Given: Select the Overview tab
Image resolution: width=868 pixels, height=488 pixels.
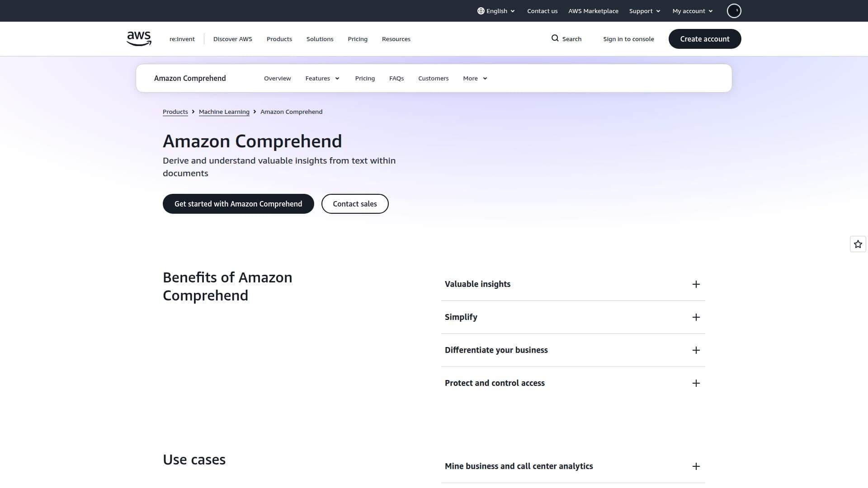Looking at the screenshot, I should pos(278,78).
